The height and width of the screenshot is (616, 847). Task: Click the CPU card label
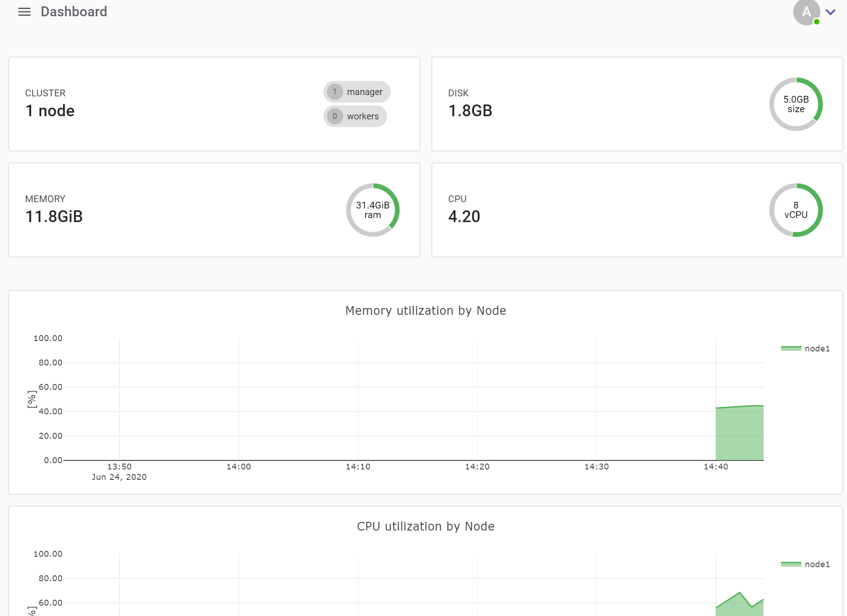pos(457,199)
